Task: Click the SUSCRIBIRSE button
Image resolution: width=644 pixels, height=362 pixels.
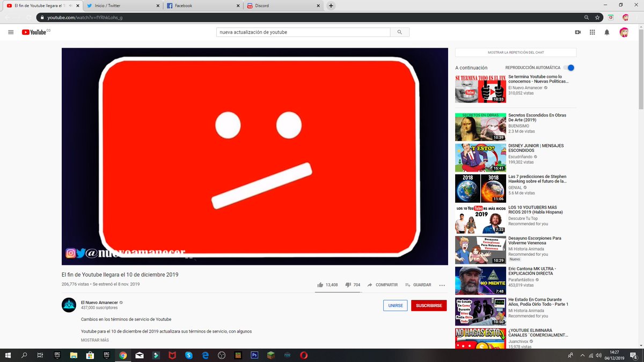Action: (429, 305)
